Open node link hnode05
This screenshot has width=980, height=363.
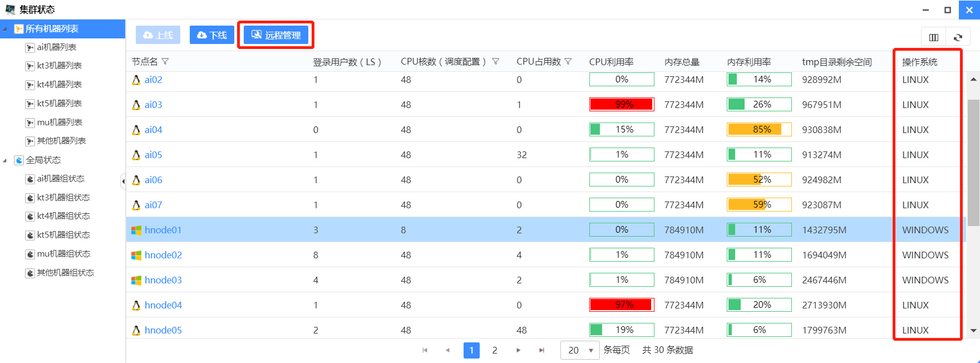point(163,330)
